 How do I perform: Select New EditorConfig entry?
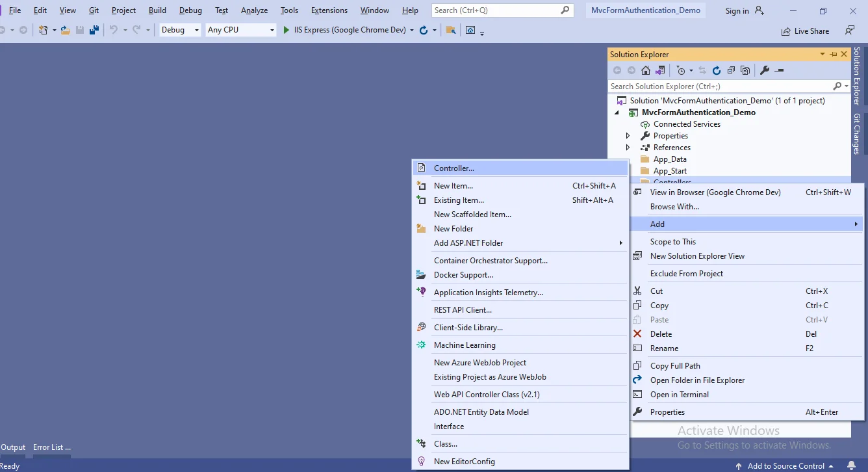[520, 462]
